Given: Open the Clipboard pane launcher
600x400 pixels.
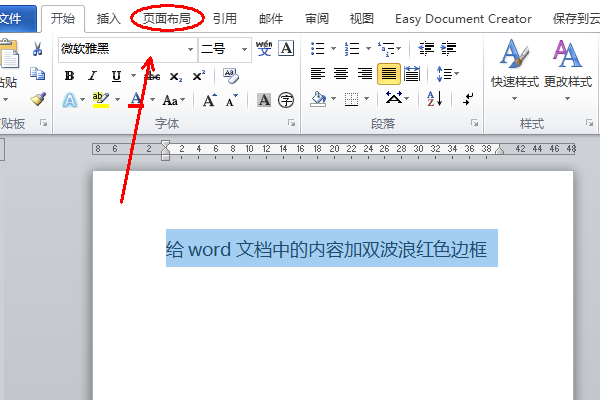Looking at the screenshot, I should coord(44,123).
